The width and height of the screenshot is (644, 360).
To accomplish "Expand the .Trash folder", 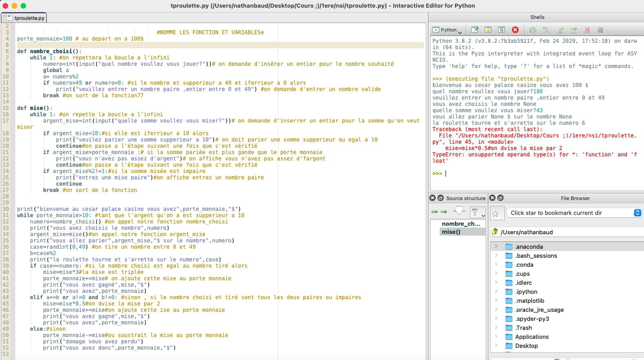I will click(x=496, y=328).
